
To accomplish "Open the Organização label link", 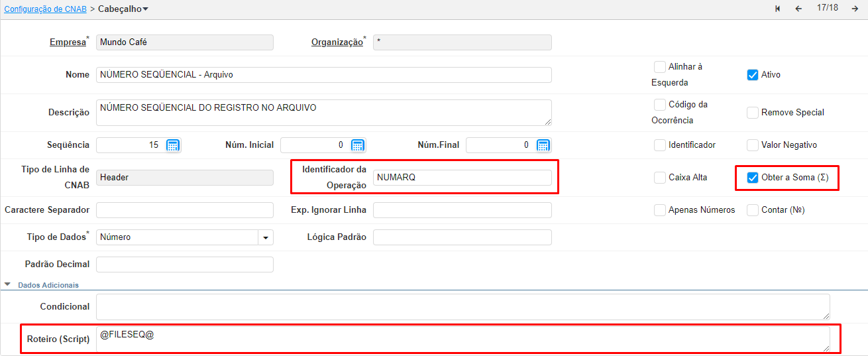I will pyautogui.click(x=337, y=42).
